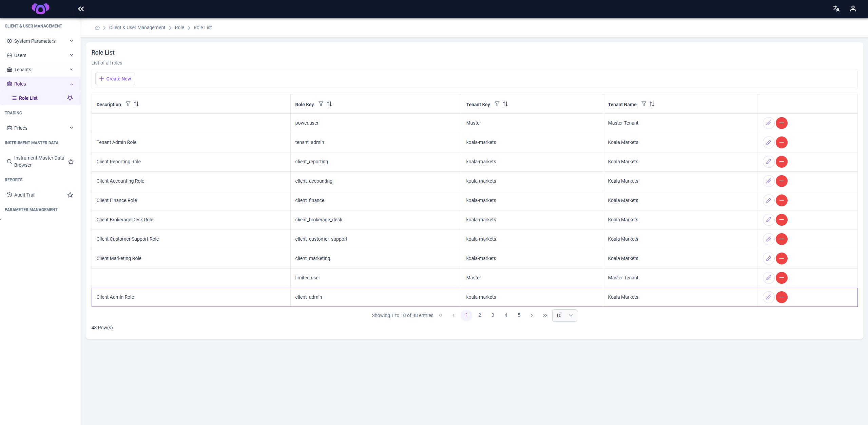Select the Client Admin Role row
868x425 pixels.
[x=475, y=297]
